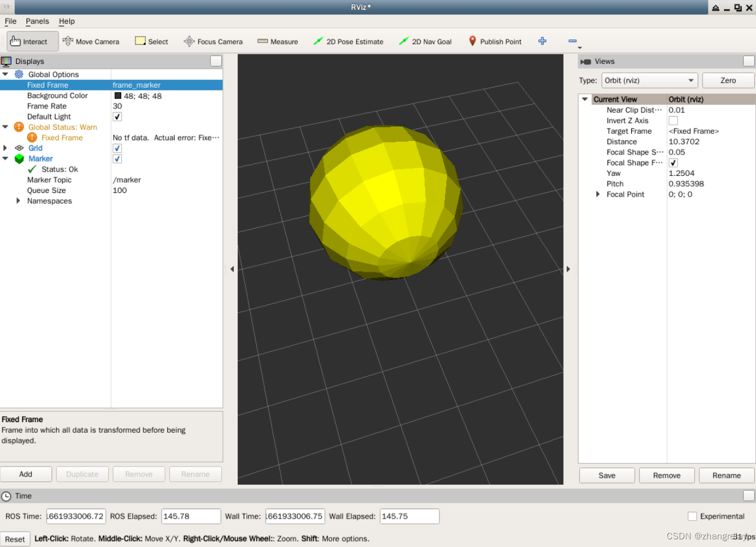
Task: Click the green Marker cube icon
Action: click(x=19, y=159)
